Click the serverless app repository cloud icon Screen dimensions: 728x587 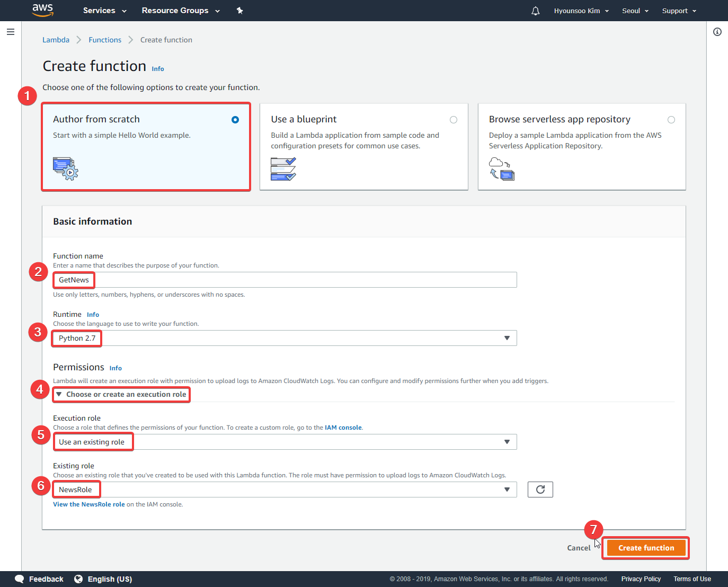502,169
